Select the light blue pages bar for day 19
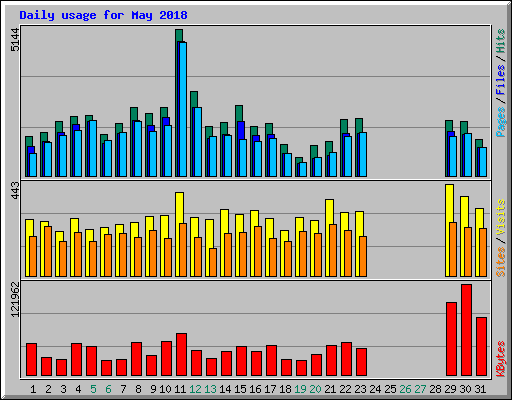Viewport: 512px width, 400px height. point(303,169)
